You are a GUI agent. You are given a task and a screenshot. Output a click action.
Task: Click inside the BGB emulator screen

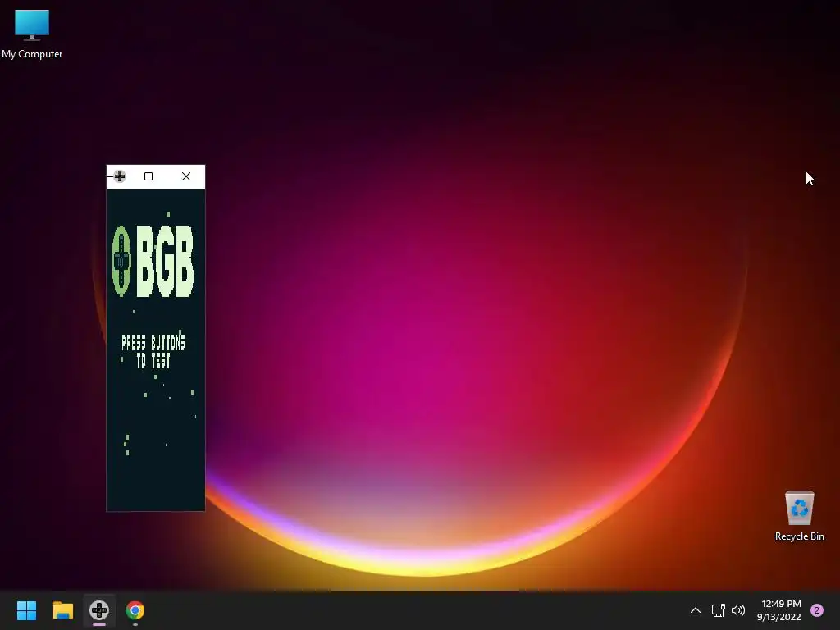pos(155,349)
